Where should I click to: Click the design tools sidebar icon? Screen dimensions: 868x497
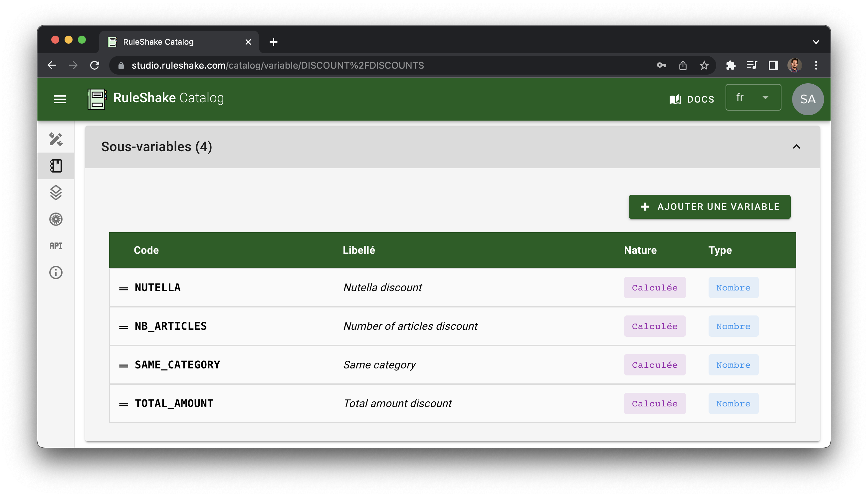click(x=56, y=139)
